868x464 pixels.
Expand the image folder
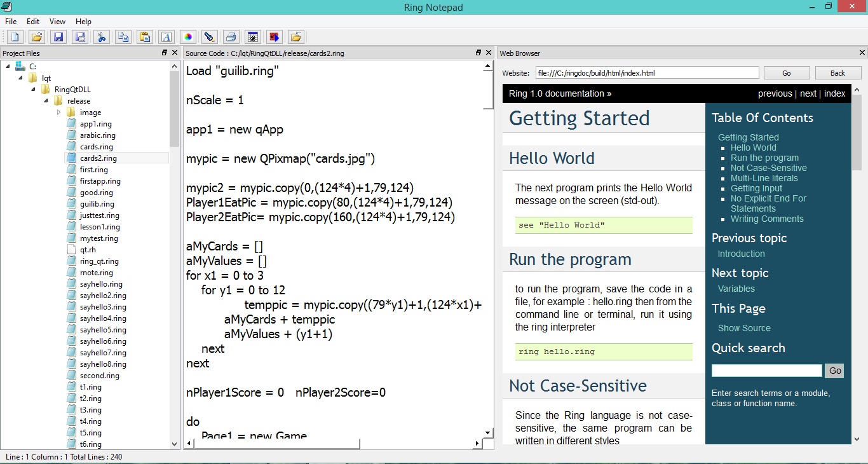(x=58, y=112)
